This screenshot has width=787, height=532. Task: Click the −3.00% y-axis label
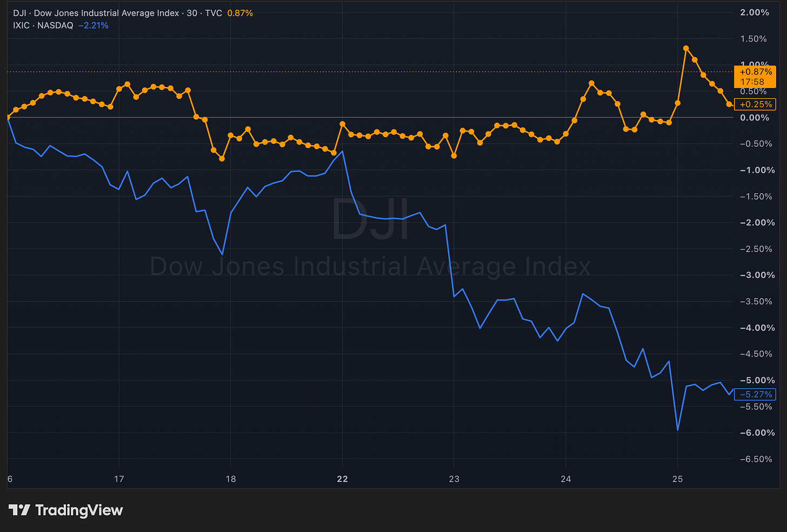click(756, 275)
